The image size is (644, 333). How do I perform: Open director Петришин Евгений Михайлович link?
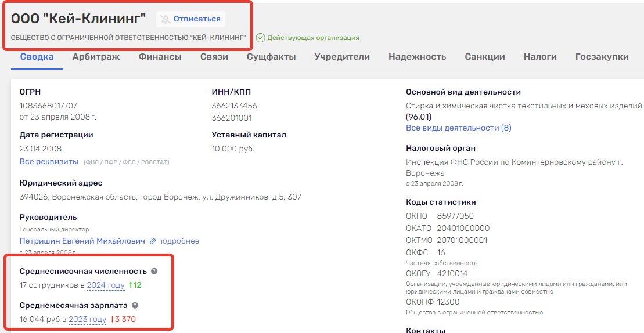coord(82,241)
